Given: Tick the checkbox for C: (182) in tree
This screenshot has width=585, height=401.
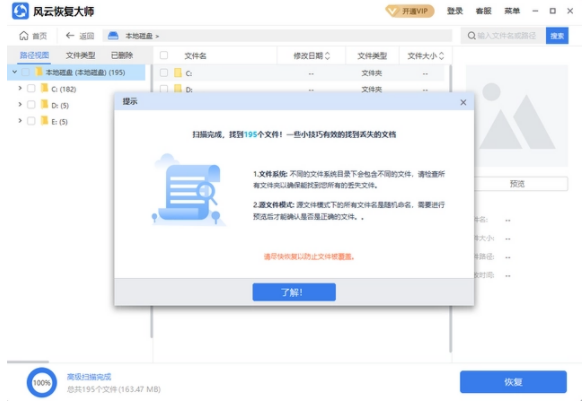Looking at the screenshot, I should (31, 88).
